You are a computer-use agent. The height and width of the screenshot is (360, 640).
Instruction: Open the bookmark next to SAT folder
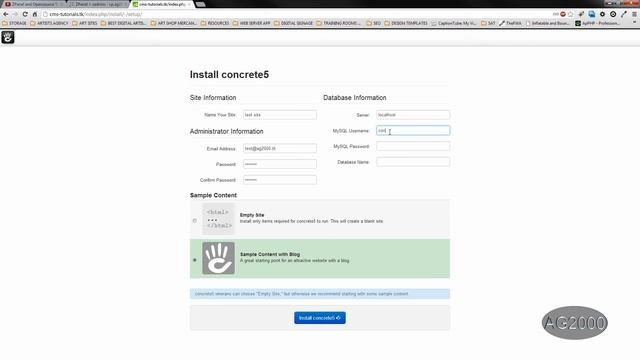[510, 23]
